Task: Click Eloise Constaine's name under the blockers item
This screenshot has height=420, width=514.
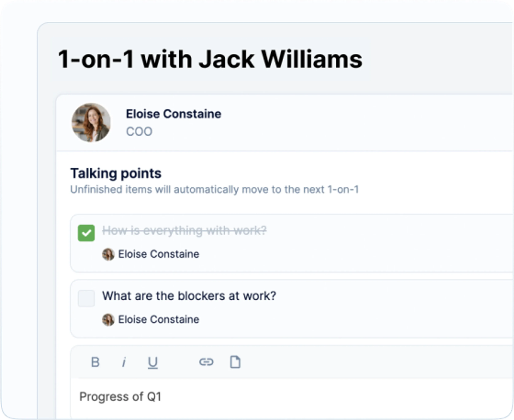Action: click(x=159, y=320)
